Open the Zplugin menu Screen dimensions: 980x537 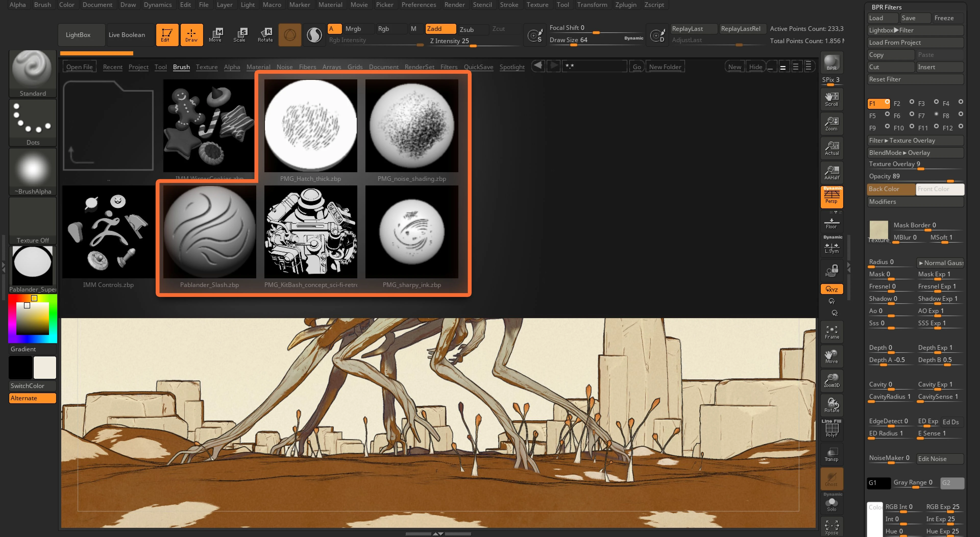coord(626,5)
